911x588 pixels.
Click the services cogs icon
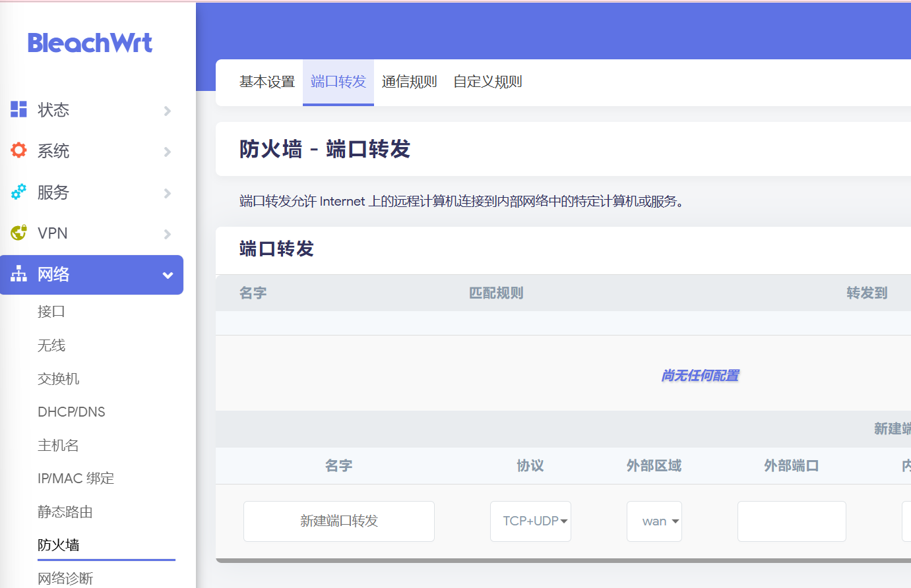point(18,192)
